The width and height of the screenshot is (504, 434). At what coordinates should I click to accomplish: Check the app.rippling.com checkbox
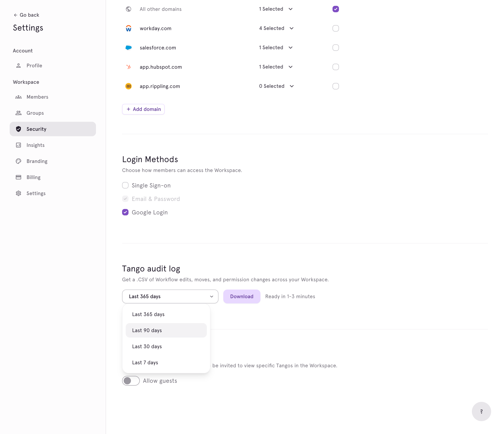tap(336, 86)
